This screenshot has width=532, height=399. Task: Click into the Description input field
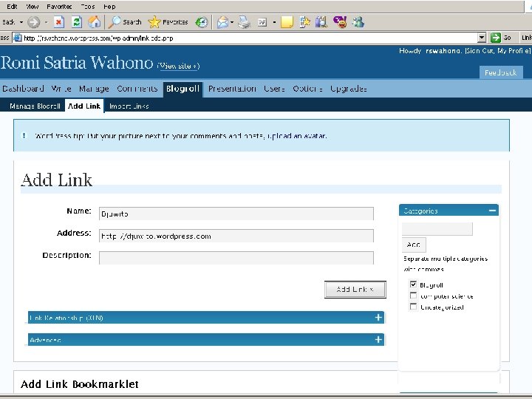[236, 258]
